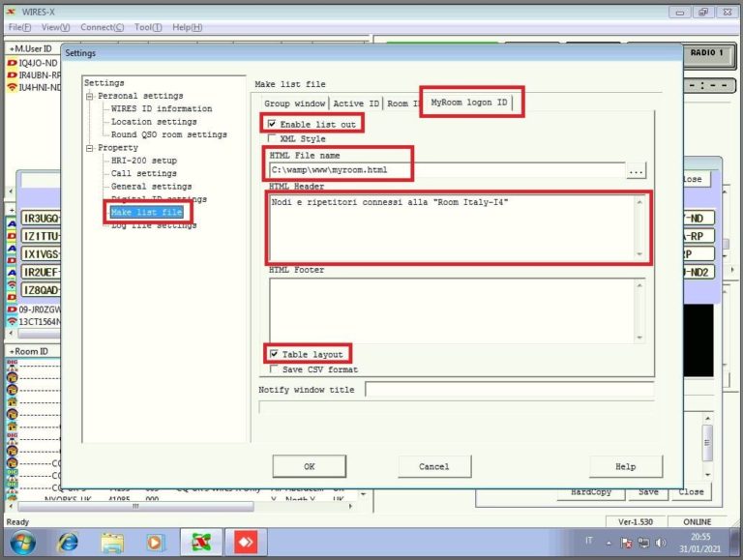Click IQ4JO-ND in M.User ID list

[x=38, y=63]
